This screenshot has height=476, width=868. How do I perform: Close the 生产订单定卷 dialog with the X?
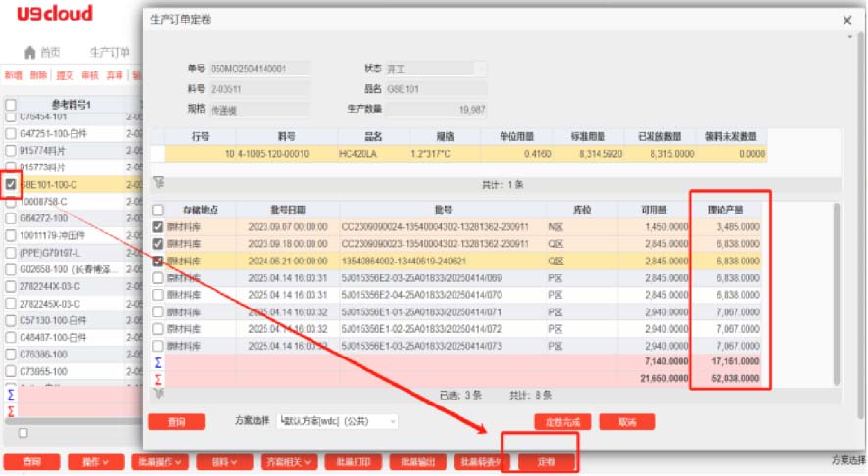click(x=847, y=20)
